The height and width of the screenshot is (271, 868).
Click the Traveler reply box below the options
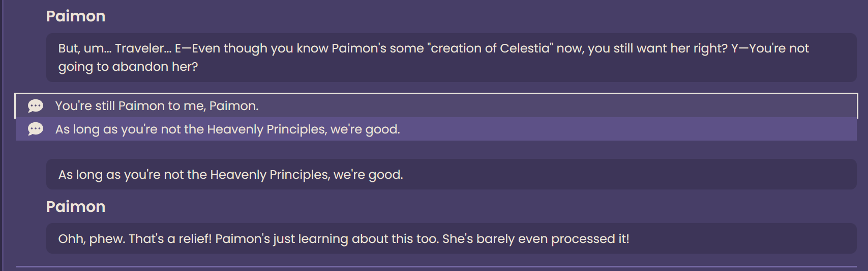click(x=451, y=174)
